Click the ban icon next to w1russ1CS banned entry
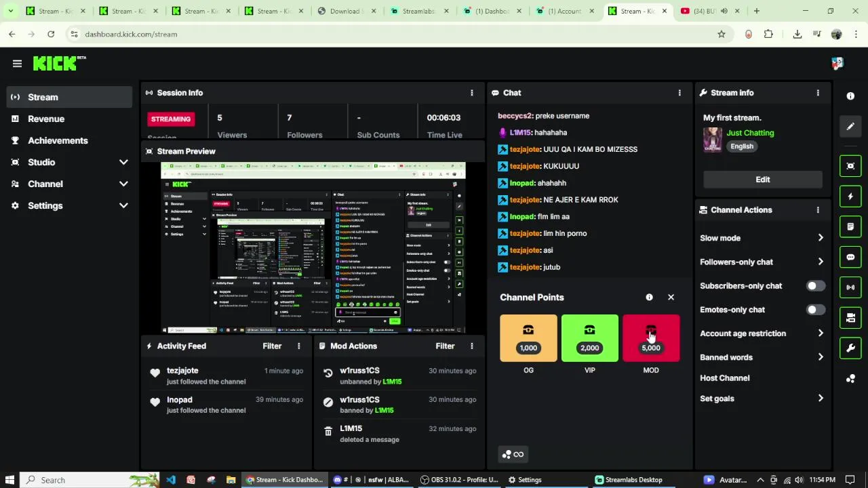 [x=328, y=402]
